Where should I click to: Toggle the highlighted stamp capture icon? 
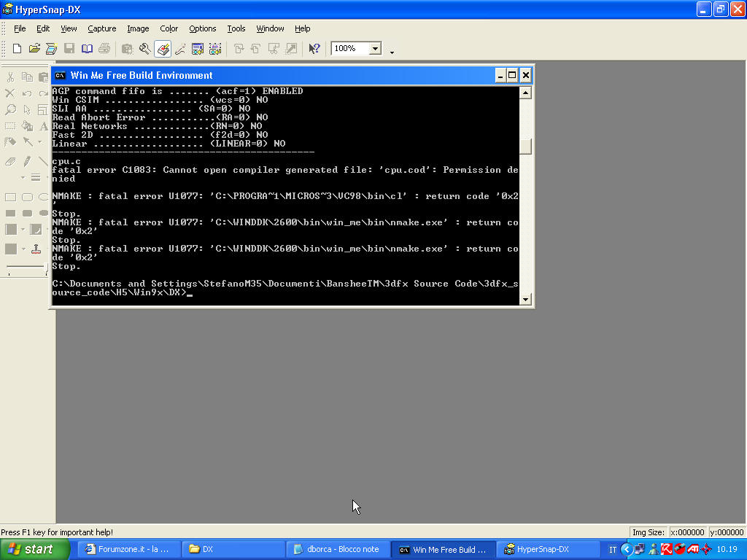[x=163, y=49]
